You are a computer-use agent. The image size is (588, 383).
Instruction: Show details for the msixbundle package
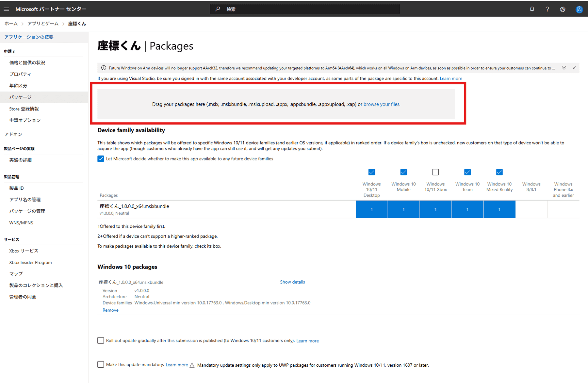(x=292, y=282)
